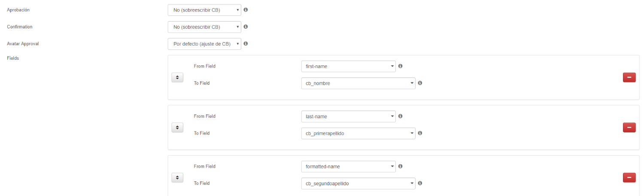
Task: Click info icon beside cb_primerapellido field
Action: pos(420,133)
